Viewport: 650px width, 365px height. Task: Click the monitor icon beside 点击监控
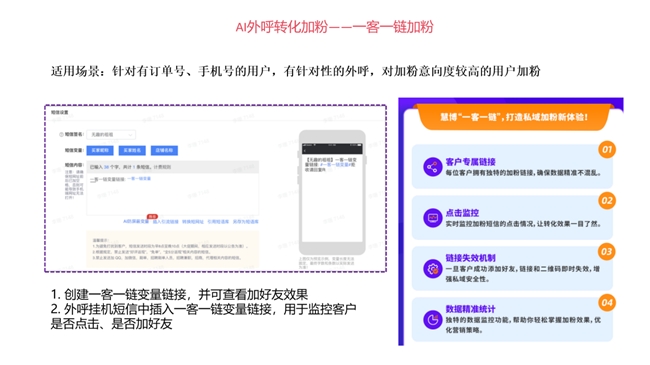432,218
